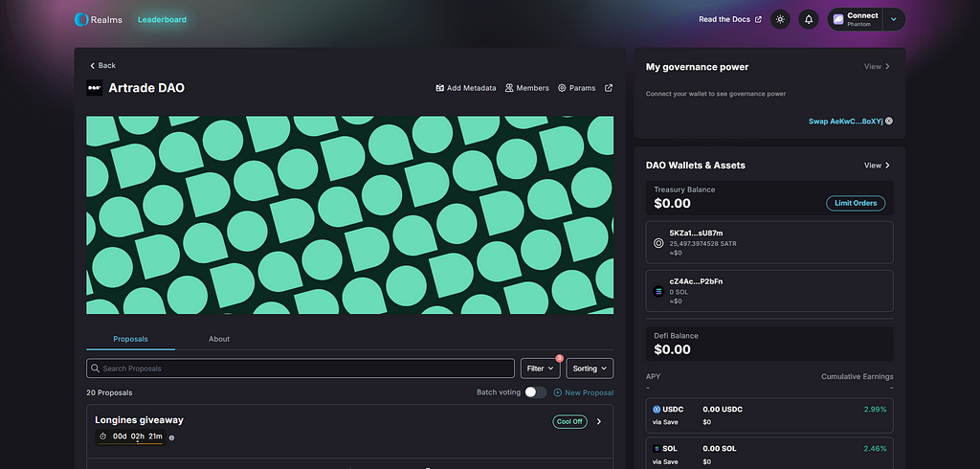Image resolution: width=980 pixels, height=469 pixels.
Task: Click the SATR token icon
Action: [x=658, y=243]
